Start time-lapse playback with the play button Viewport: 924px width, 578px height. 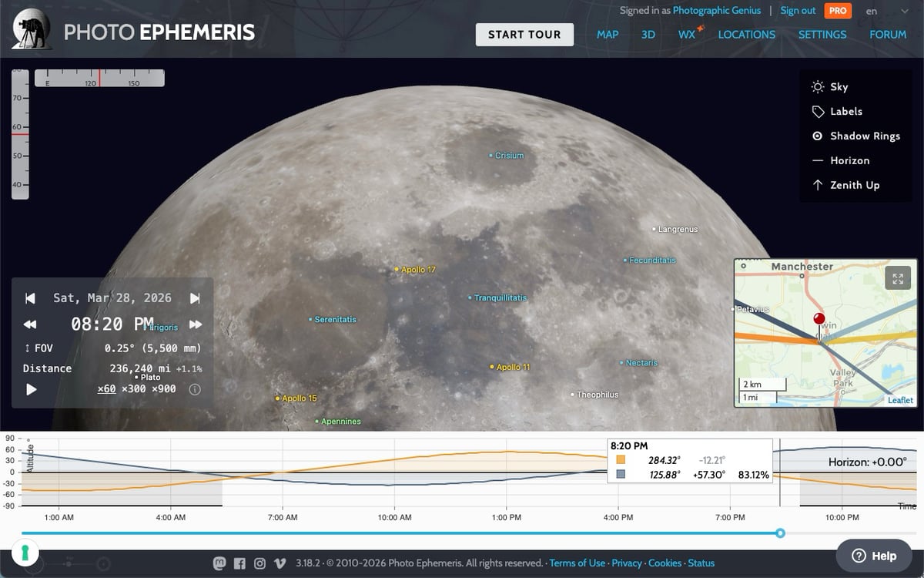click(32, 389)
